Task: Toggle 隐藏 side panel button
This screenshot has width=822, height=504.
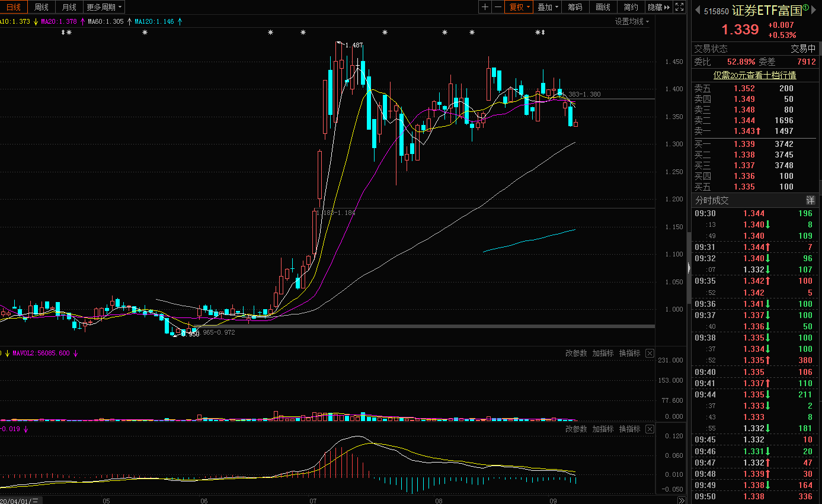Action: pyautogui.click(x=658, y=7)
